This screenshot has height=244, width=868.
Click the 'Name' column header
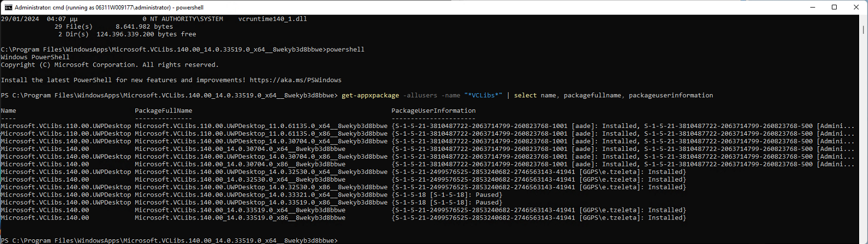(8, 111)
